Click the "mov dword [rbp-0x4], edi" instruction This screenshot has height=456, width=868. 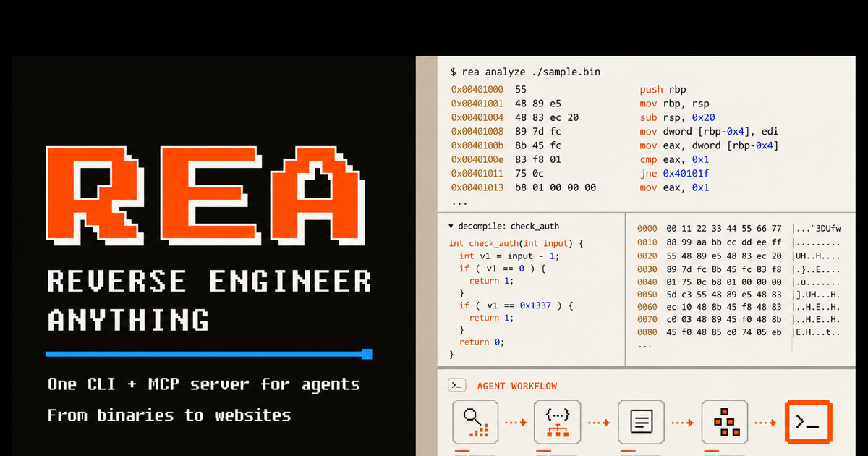tap(709, 132)
